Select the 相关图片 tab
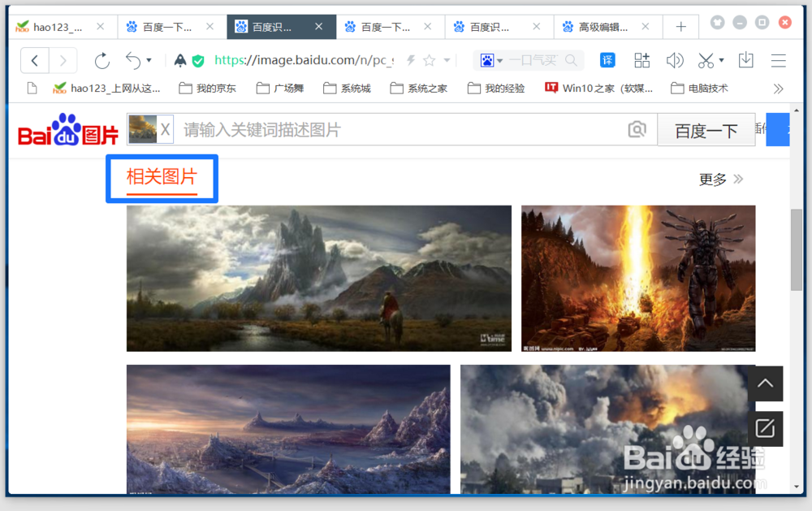This screenshot has width=812, height=511. pyautogui.click(x=162, y=177)
